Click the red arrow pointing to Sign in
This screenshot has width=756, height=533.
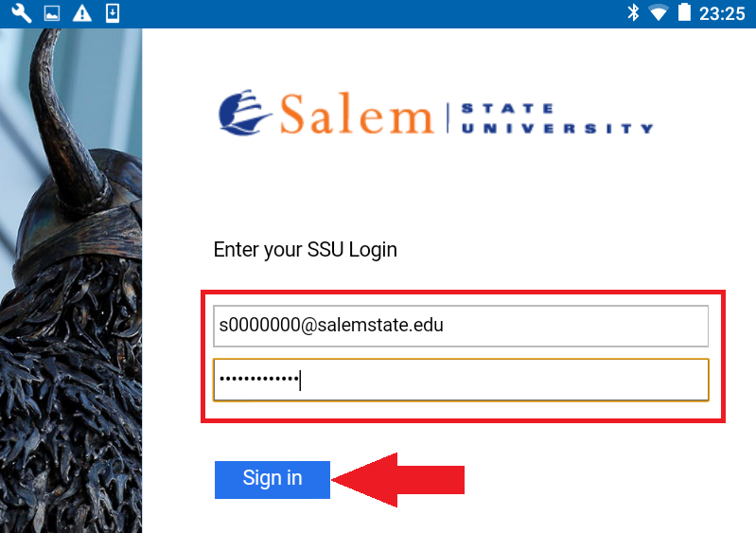pos(397,480)
